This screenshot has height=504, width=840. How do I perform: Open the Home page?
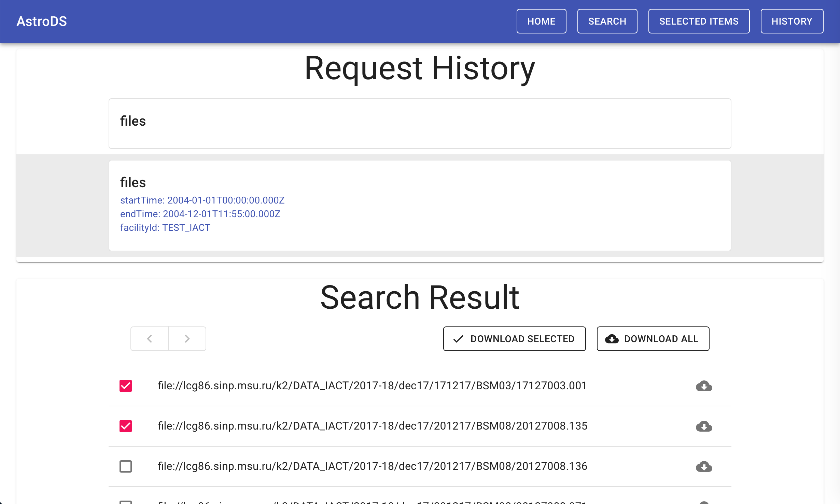(x=541, y=21)
